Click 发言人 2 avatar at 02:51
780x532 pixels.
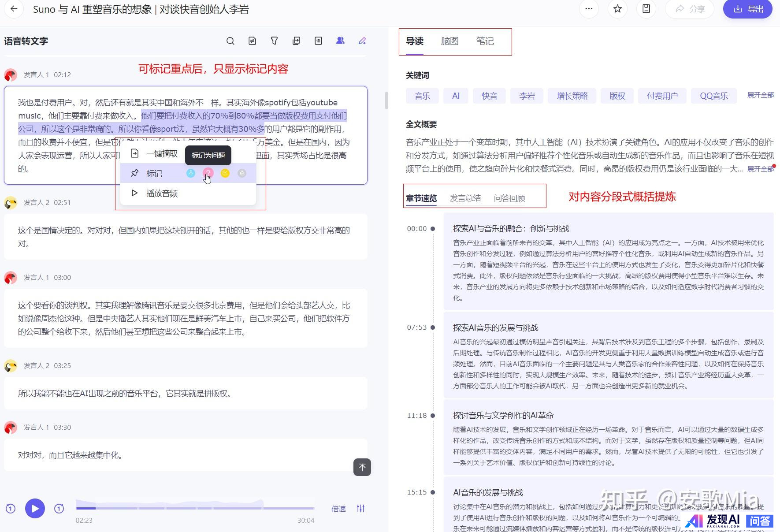point(11,203)
